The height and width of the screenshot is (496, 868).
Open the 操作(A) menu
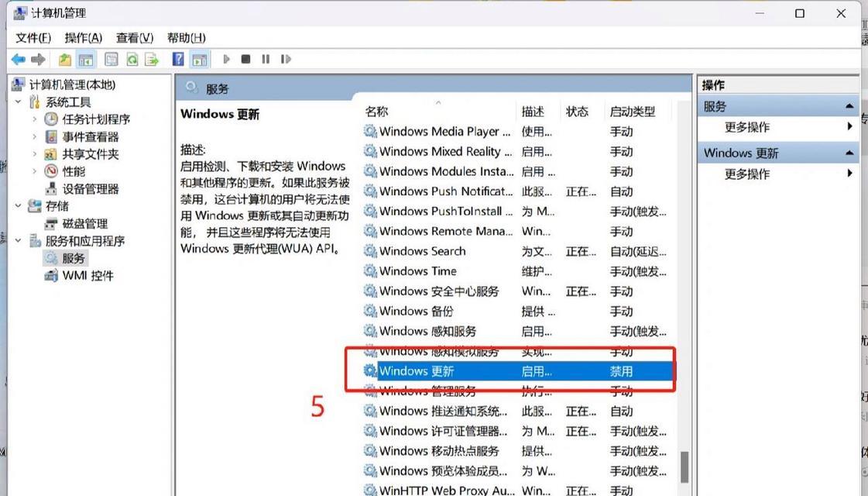coord(83,38)
